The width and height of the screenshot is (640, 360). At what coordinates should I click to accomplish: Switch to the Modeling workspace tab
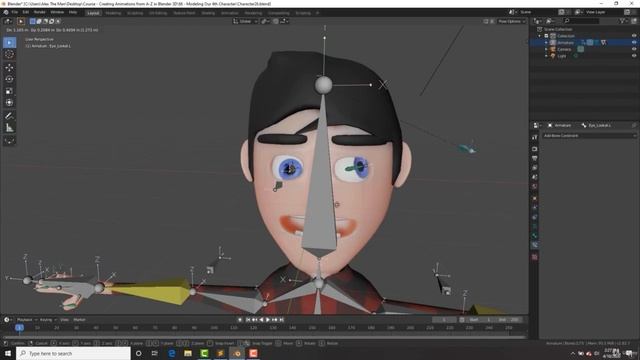[113, 13]
